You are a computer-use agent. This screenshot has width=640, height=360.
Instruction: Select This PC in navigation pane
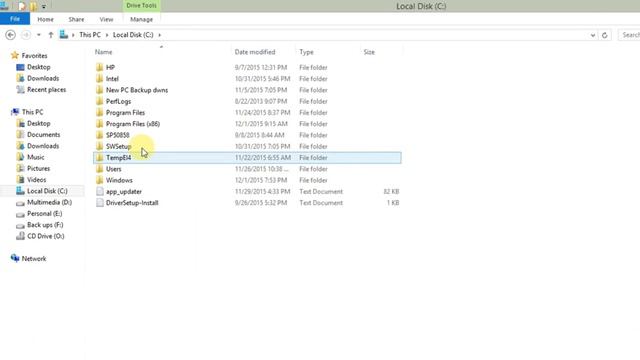point(32,112)
